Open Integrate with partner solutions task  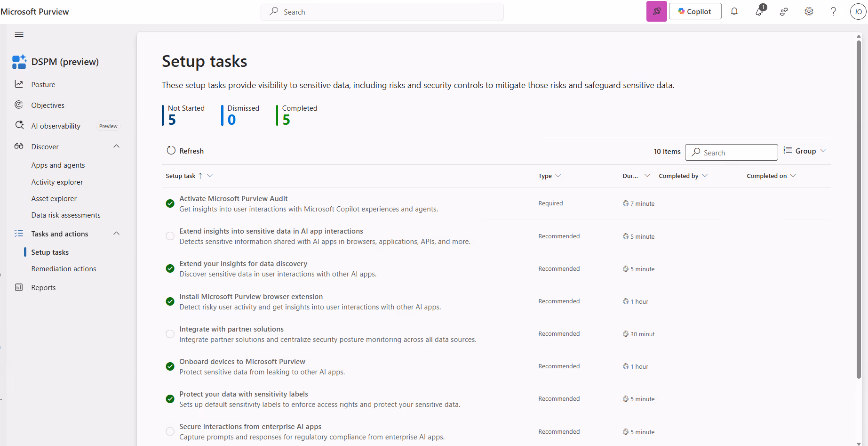231,329
